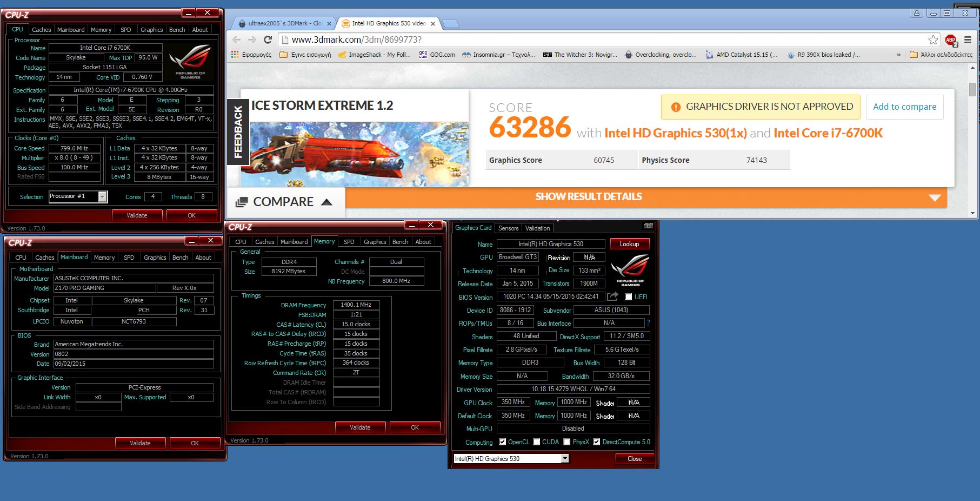This screenshot has height=501, width=980.
Task: Click the browser vertical scrollbar thumb
Action: [x=972, y=90]
